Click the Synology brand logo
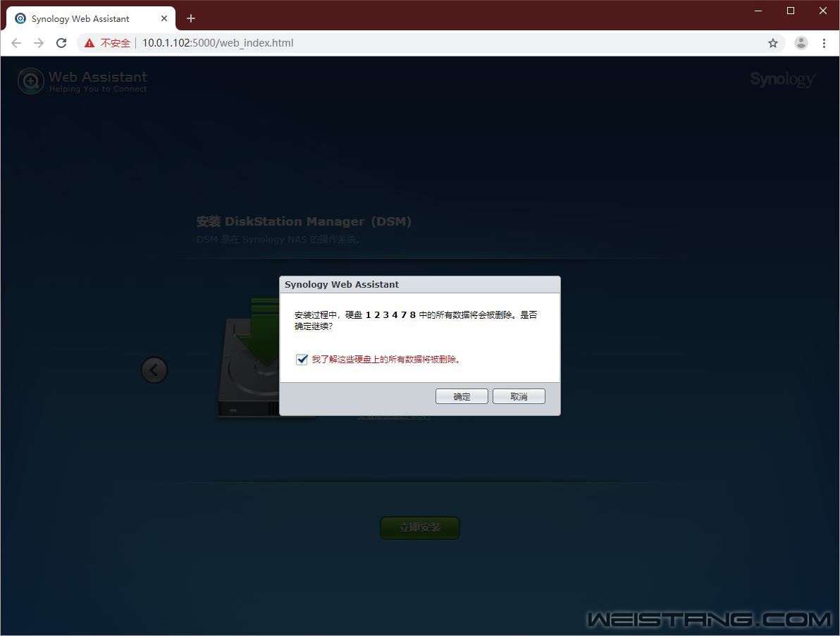The height and width of the screenshot is (636, 840). pyautogui.click(x=782, y=79)
